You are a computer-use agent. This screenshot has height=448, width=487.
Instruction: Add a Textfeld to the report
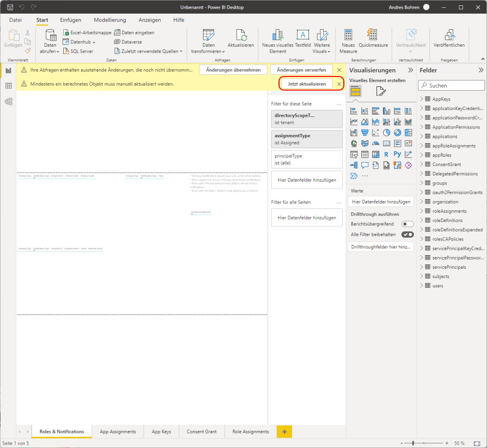303,39
